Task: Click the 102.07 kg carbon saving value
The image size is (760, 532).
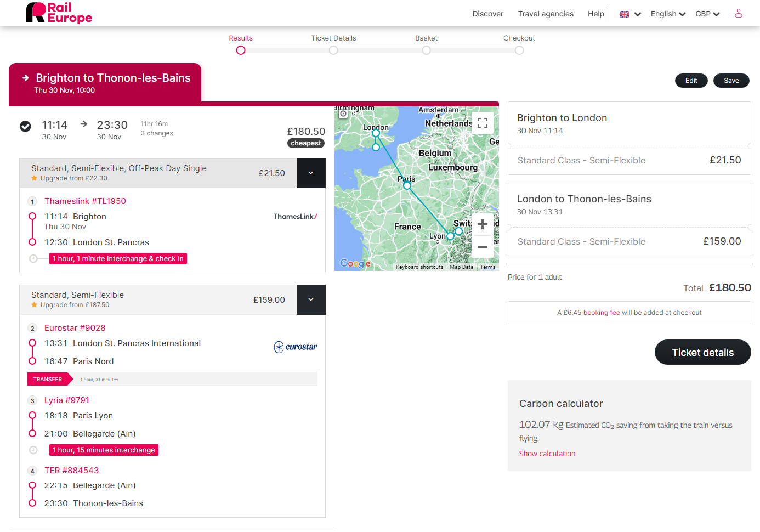Action: (x=541, y=425)
